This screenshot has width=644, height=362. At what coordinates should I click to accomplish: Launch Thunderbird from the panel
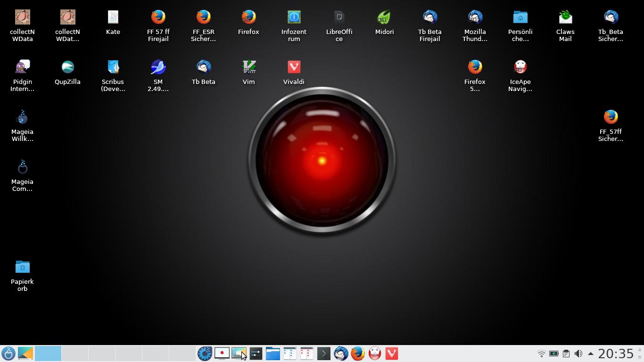(x=340, y=354)
